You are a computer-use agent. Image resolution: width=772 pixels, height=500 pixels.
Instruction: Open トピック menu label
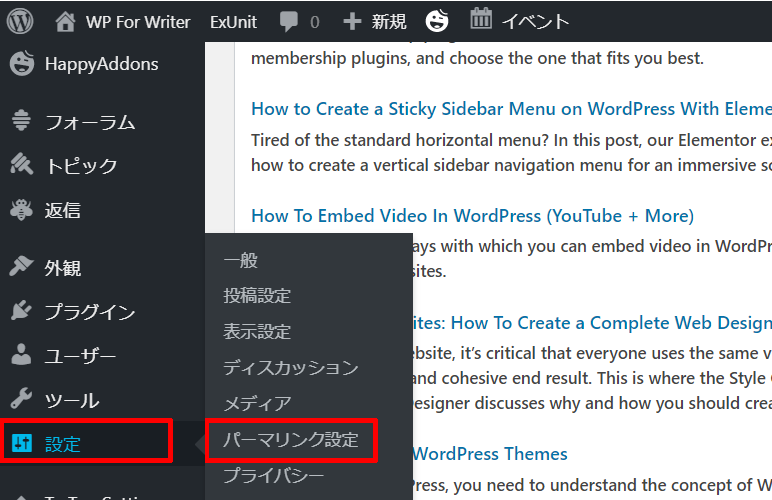tap(81, 166)
